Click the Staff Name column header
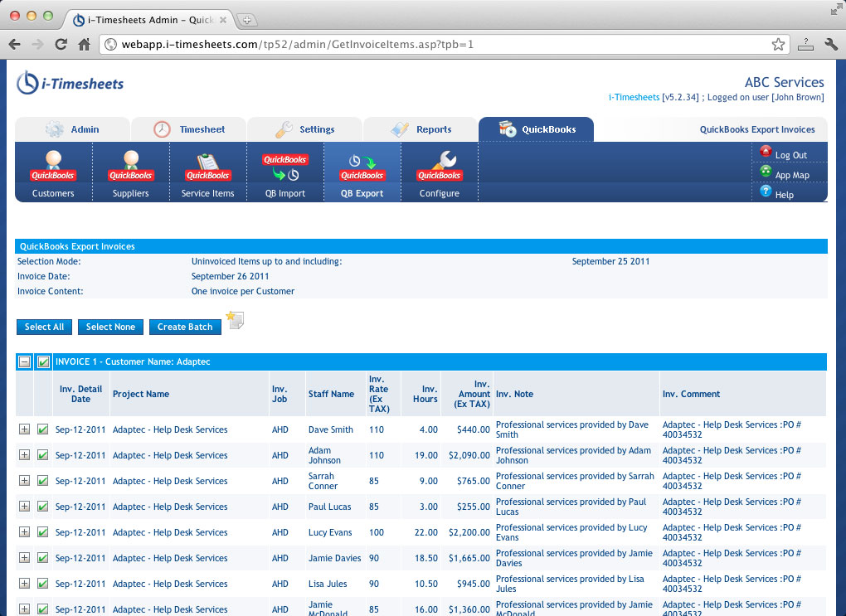Image resolution: width=846 pixels, height=616 pixels. (331, 395)
